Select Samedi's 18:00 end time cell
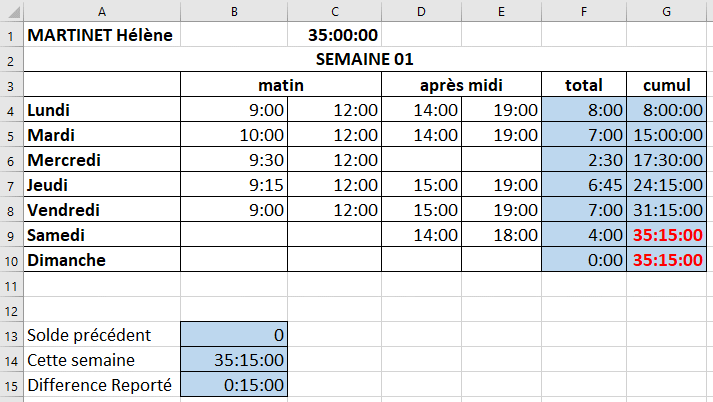713x402 pixels. coord(501,235)
